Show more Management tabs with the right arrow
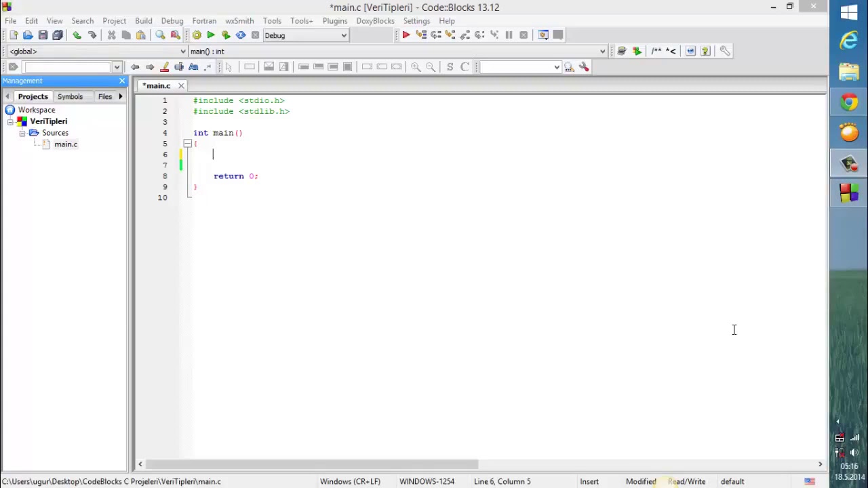Viewport: 868px width, 488px height. [x=121, y=96]
